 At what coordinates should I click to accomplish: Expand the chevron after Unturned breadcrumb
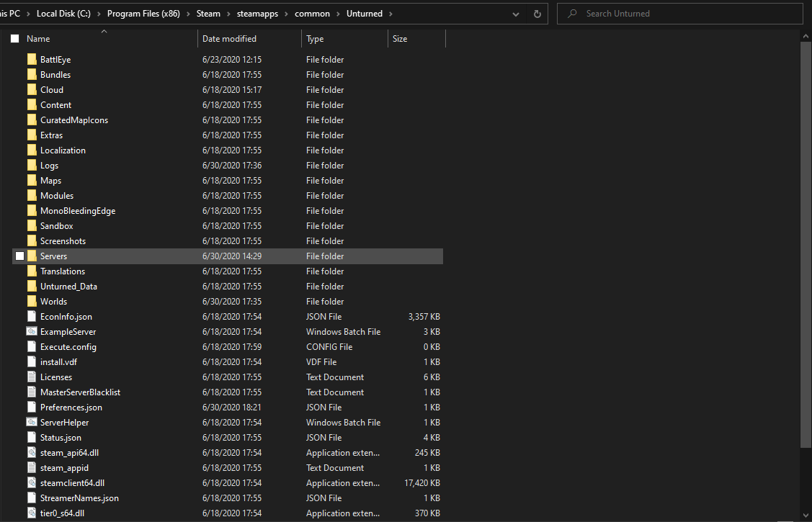pyautogui.click(x=391, y=14)
